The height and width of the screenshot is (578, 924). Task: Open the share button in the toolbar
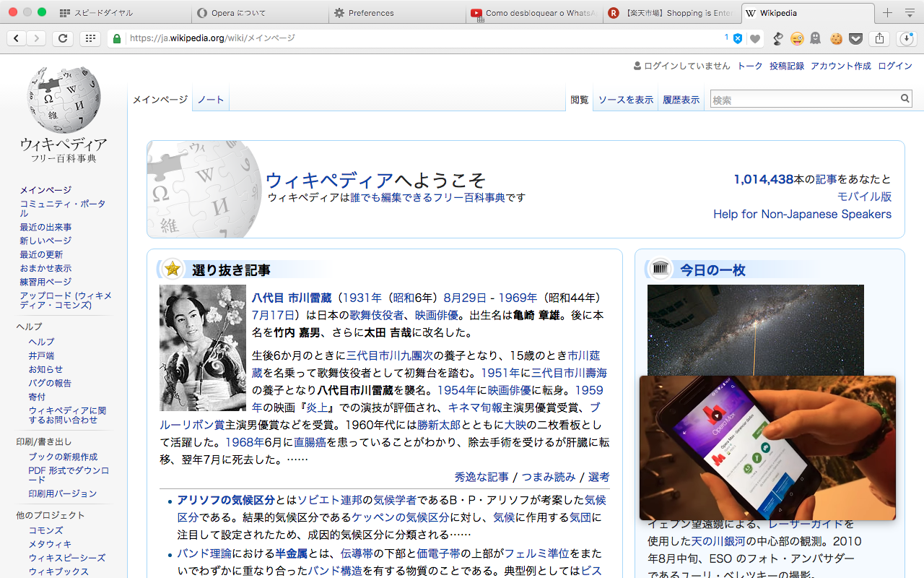coord(879,38)
